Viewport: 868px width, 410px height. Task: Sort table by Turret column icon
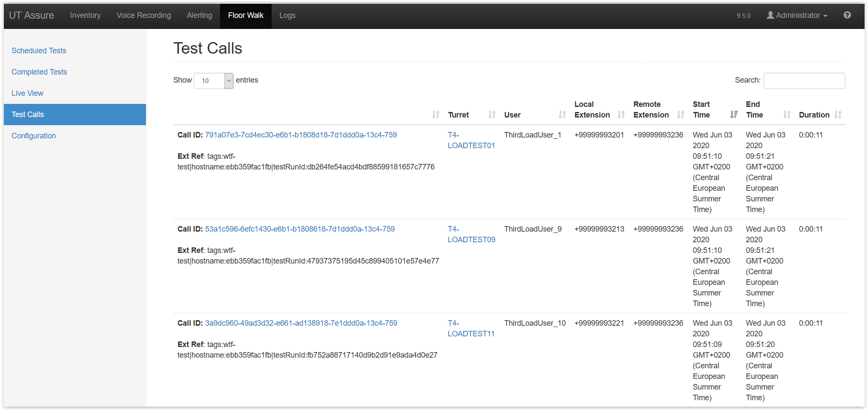click(x=492, y=115)
